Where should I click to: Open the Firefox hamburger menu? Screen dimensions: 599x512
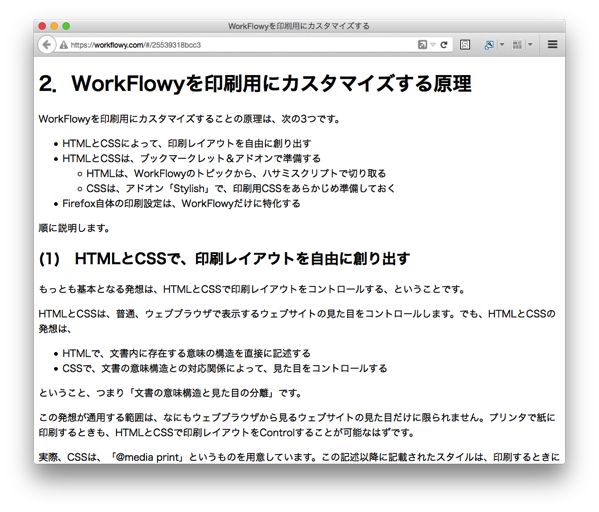tap(552, 44)
